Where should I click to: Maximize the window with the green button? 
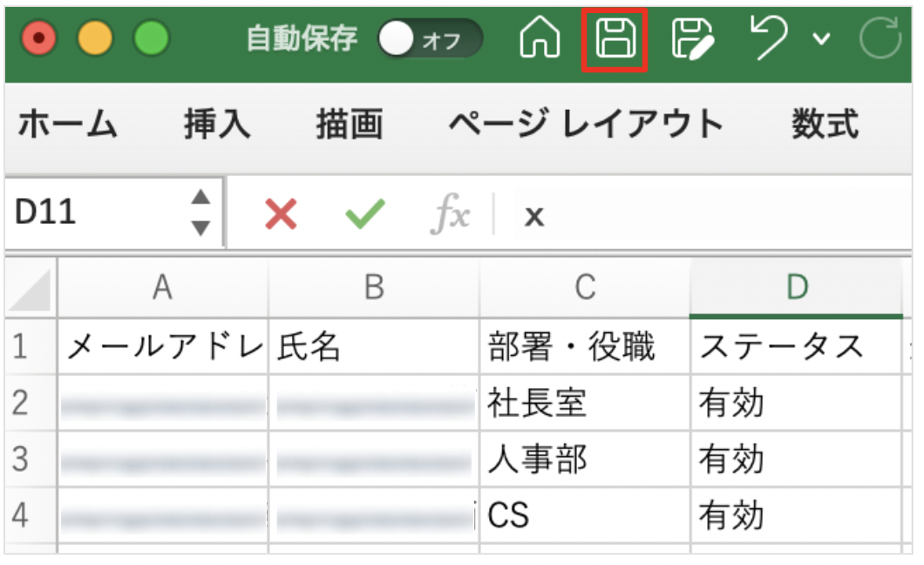[152, 38]
